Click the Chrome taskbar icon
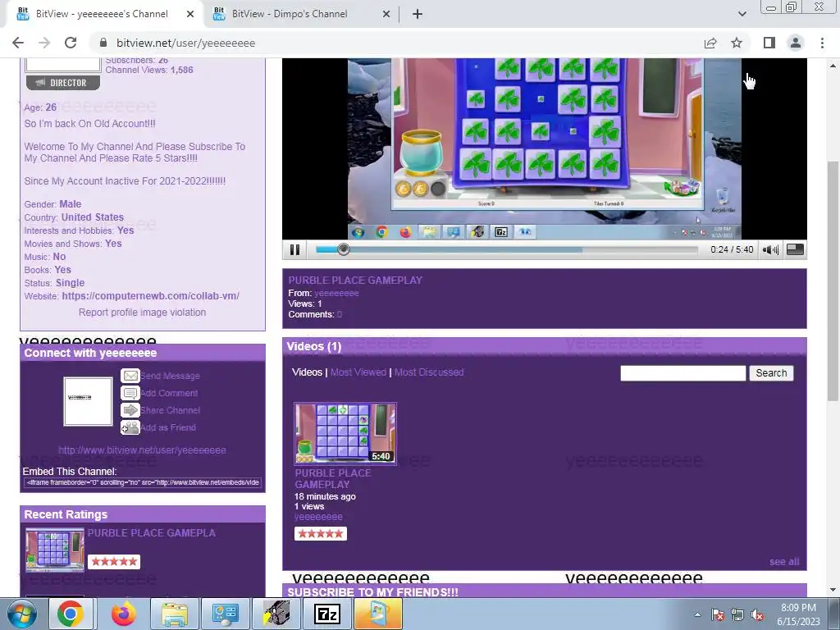Screen dimensions: 840x630 pos(71,614)
